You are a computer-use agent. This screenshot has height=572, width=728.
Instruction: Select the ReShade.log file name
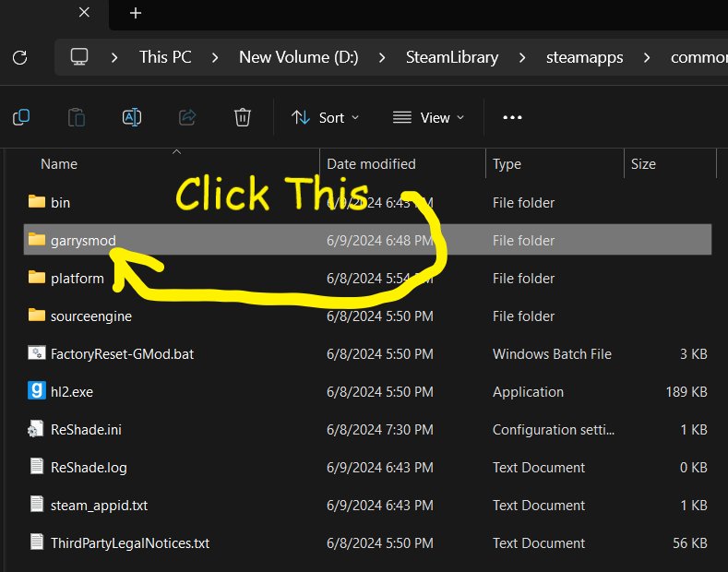click(89, 468)
